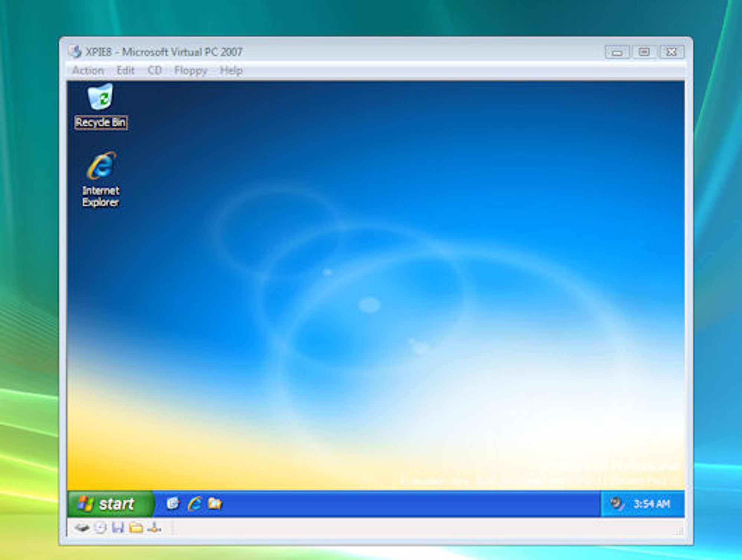This screenshot has height=560, width=742.
Task: Click Show Desktop in quick launch
Action: click(x=173, y=504)
